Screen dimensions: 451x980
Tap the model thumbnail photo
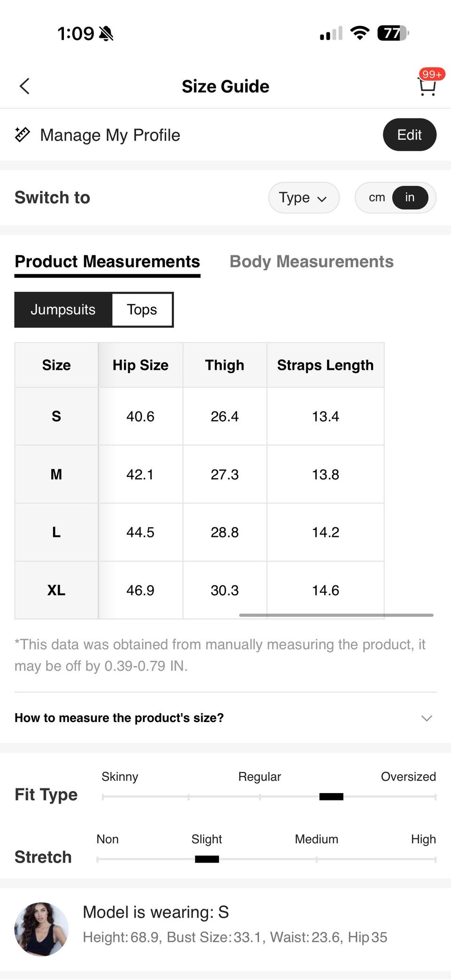(41, 929)
